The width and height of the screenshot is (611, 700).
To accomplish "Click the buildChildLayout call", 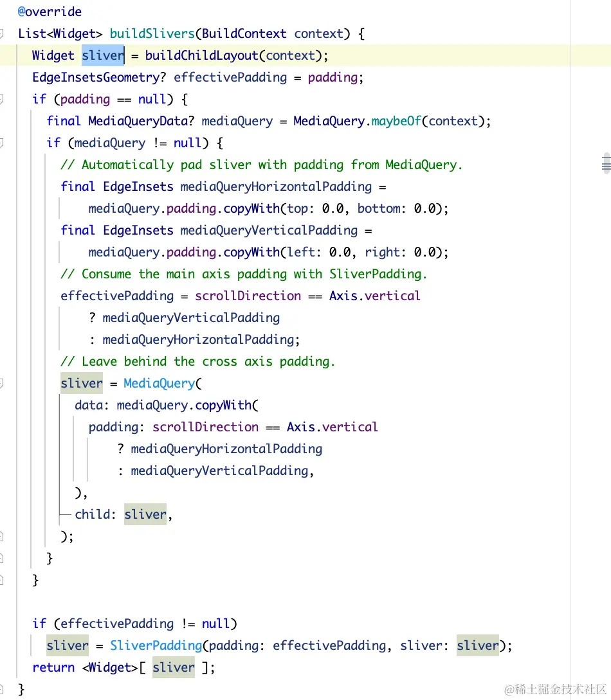I will click(x=202, y=55).
